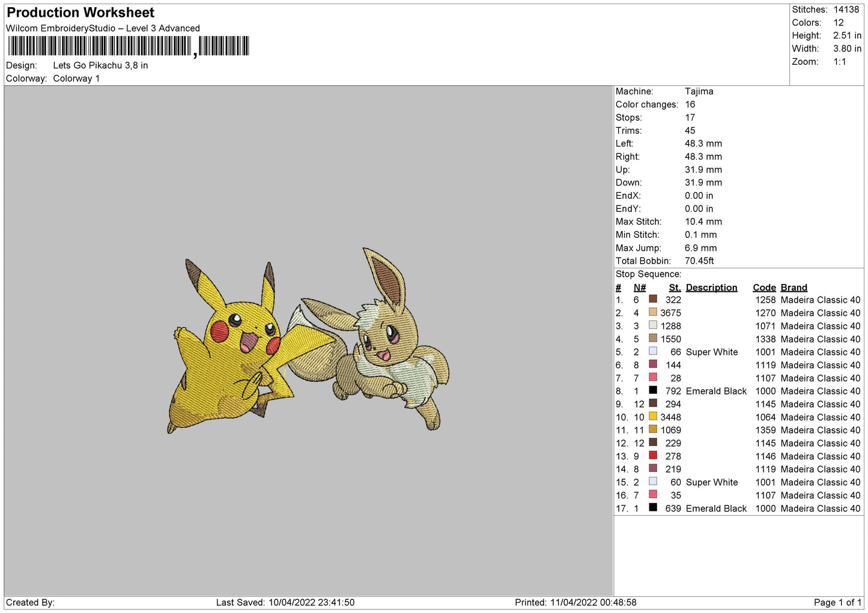
Task: Pick the brown swatch in stop row 1
Action: tap(653, 299)
